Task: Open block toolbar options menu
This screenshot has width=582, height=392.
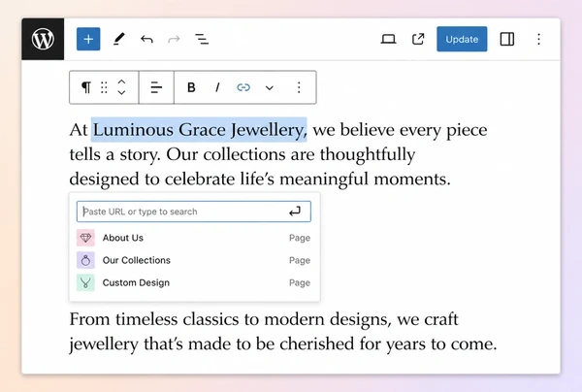Action: (299, 87)
